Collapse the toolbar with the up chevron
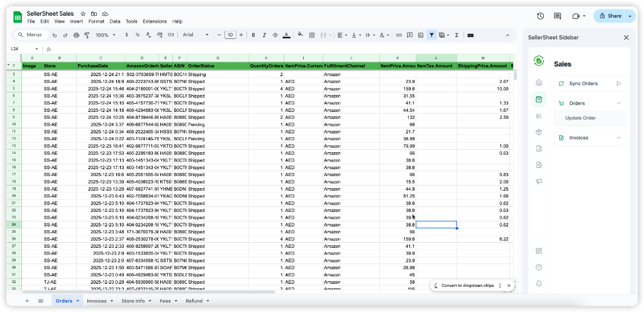Image resolution: width=644 pixels, height=312 pixels. point(508,35)
